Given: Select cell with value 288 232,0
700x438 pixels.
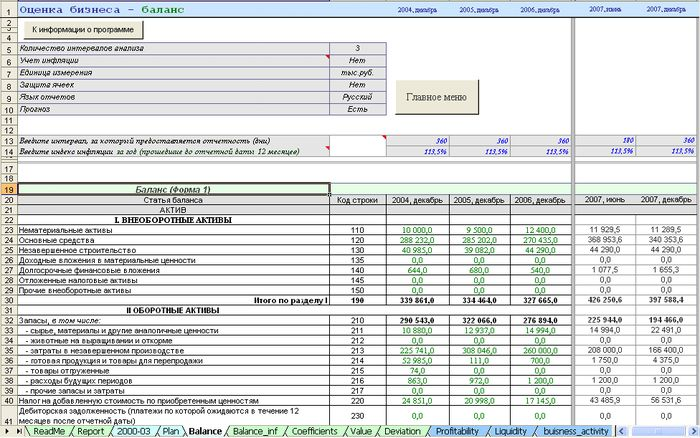Looking at the screenshot, I should pos(417,240).
